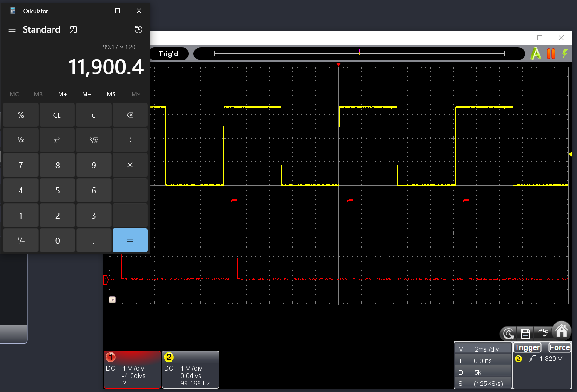Click the Calculator 6 key
Image resolution: width=577 pixels, height=392 pixels.
pos(93,190)
